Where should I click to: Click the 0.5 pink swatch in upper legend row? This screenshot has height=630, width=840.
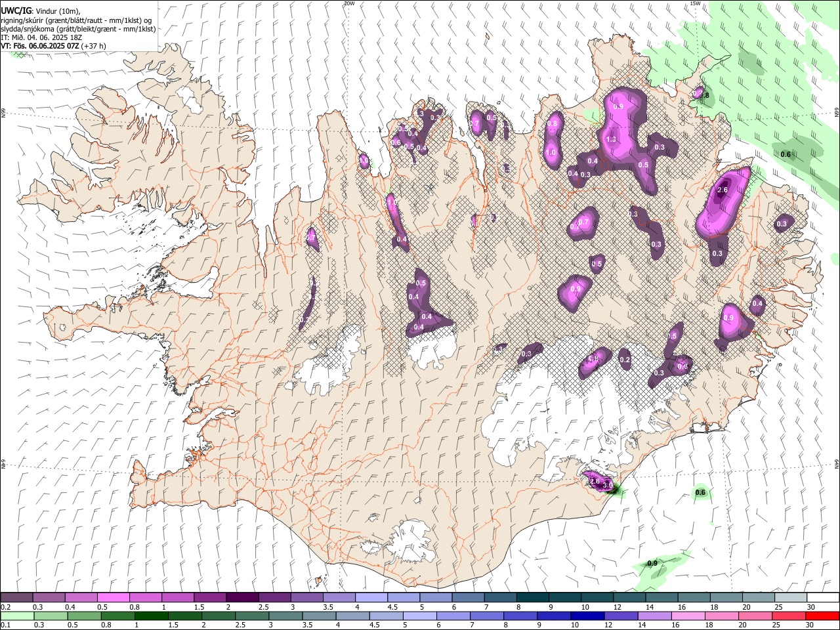click(x=113, y=598)
